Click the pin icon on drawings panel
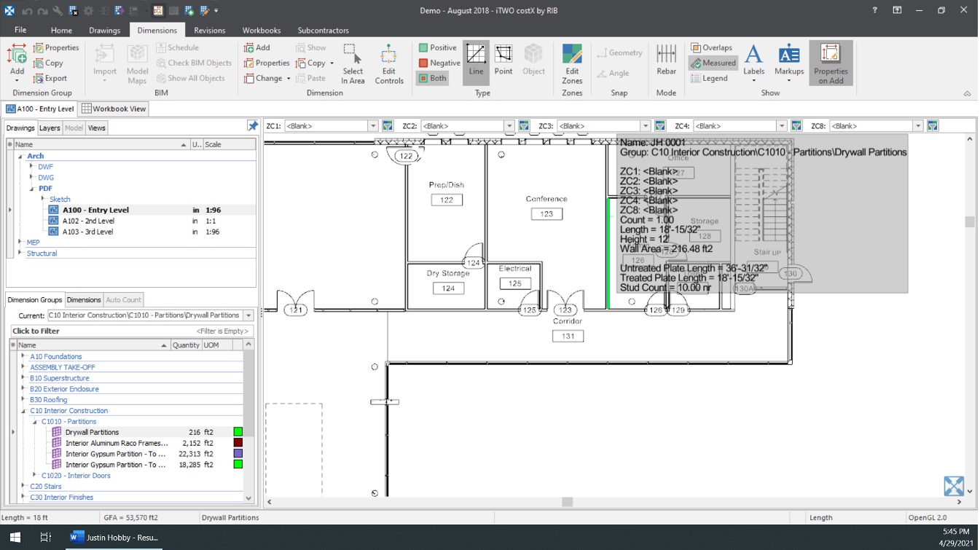This screenshot has height=550, width=980. point(252,127)
